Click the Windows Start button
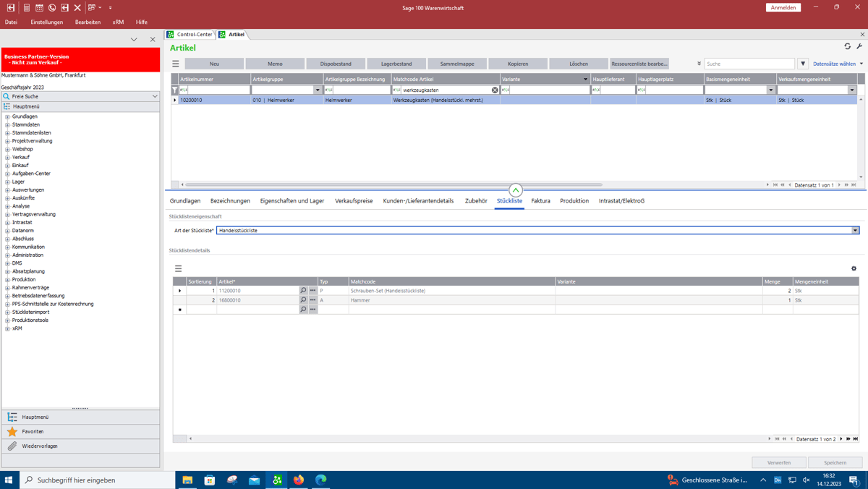The width and height of the screenshot is (868, 489). click(x=9, y=480)
